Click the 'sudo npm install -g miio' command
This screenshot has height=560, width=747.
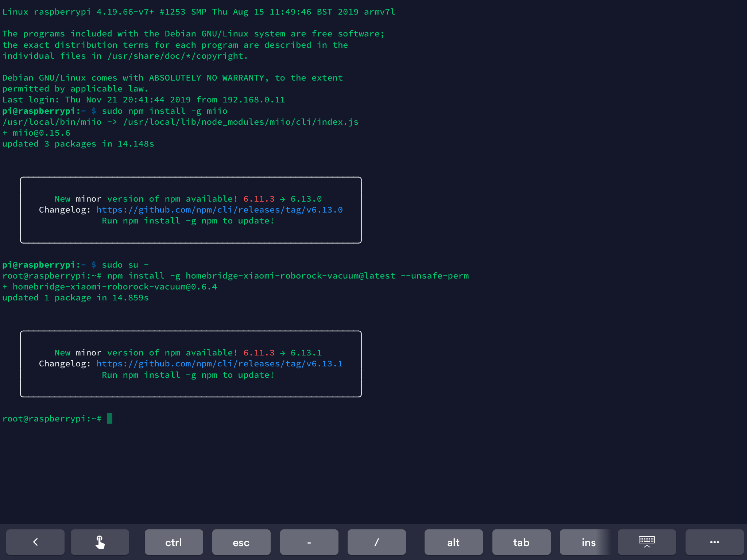[x=164, y=111]
